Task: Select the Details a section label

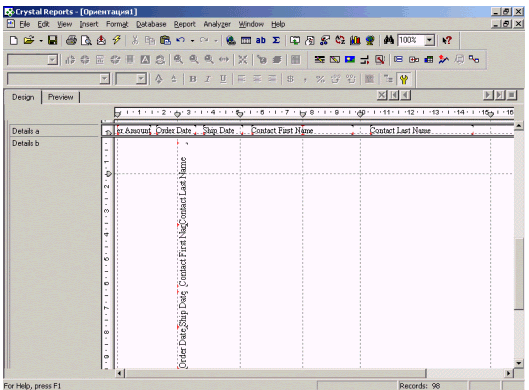Action: [x=26, y=131]
